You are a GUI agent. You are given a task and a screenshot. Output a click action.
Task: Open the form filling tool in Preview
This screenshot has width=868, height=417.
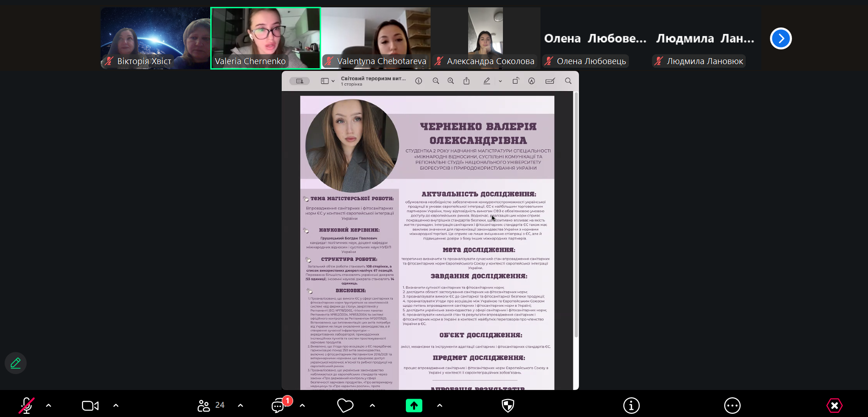click(x=550, y=81)
